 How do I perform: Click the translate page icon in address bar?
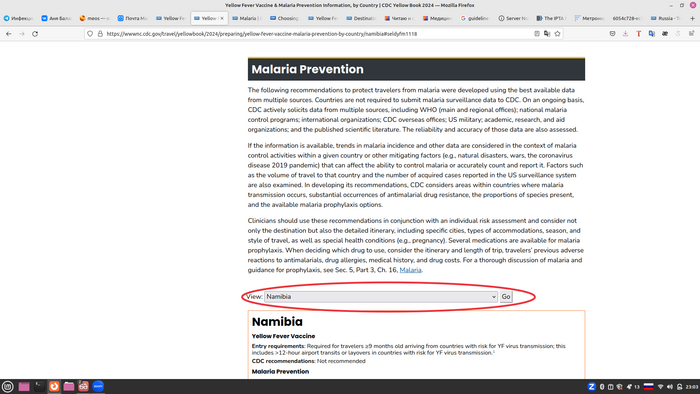pyautogui.click(x=547, y=34)
